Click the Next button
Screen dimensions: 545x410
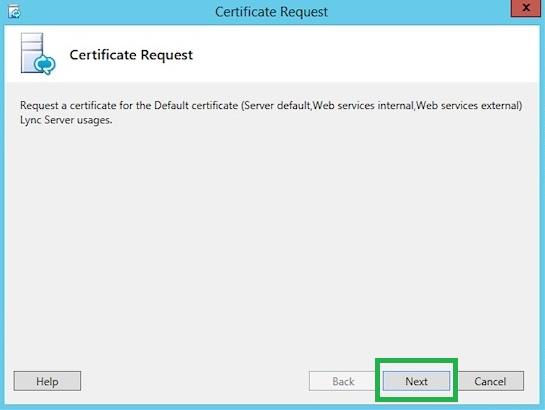coord(416,381)
